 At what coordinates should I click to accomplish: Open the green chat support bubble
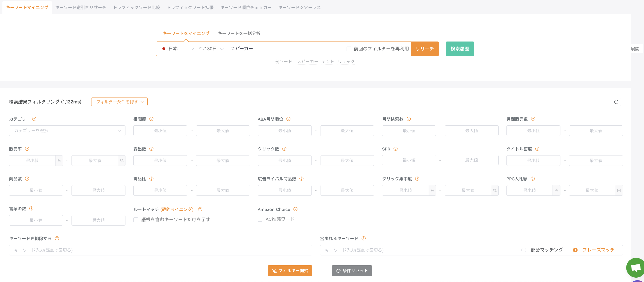point(635,268)
